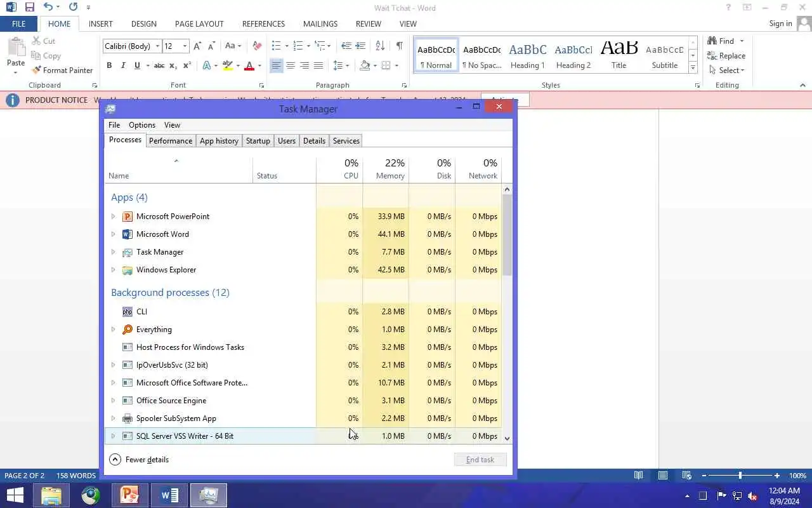Click the zoom slider handle in status bar

tap(740, 476)
